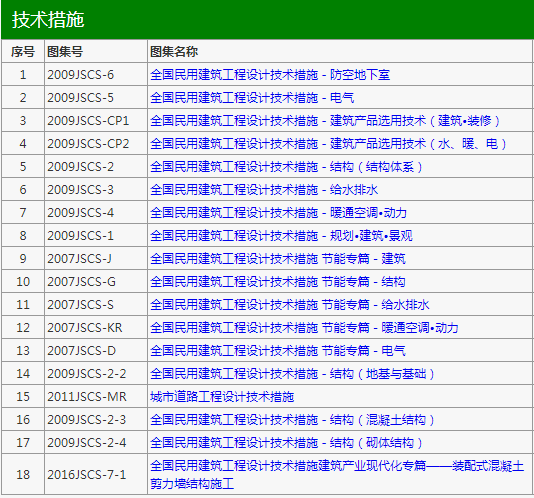Open the 2009JSCS-5 电气 link
Screen dimensions: 534x498
coord(252,98)
